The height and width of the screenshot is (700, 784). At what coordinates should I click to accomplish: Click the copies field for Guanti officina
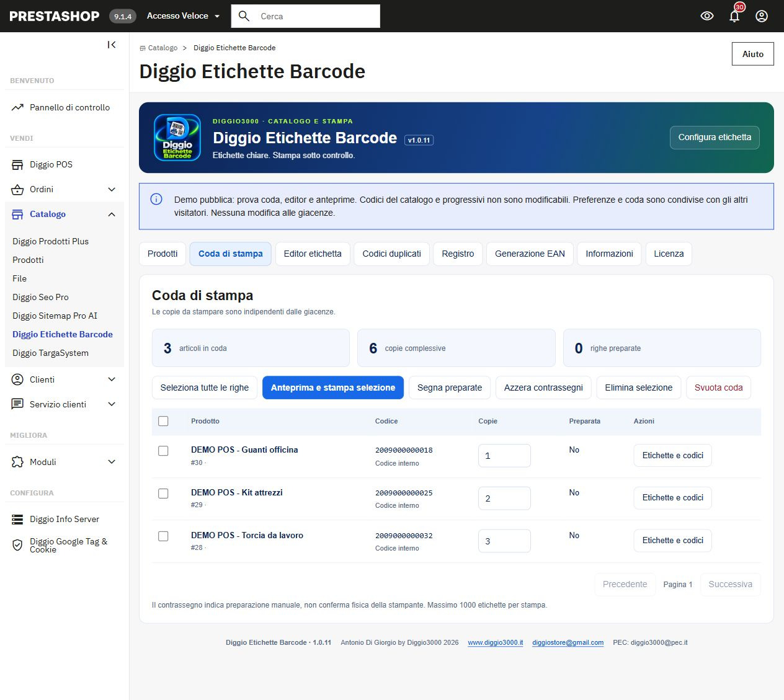[x=504, y=456]
